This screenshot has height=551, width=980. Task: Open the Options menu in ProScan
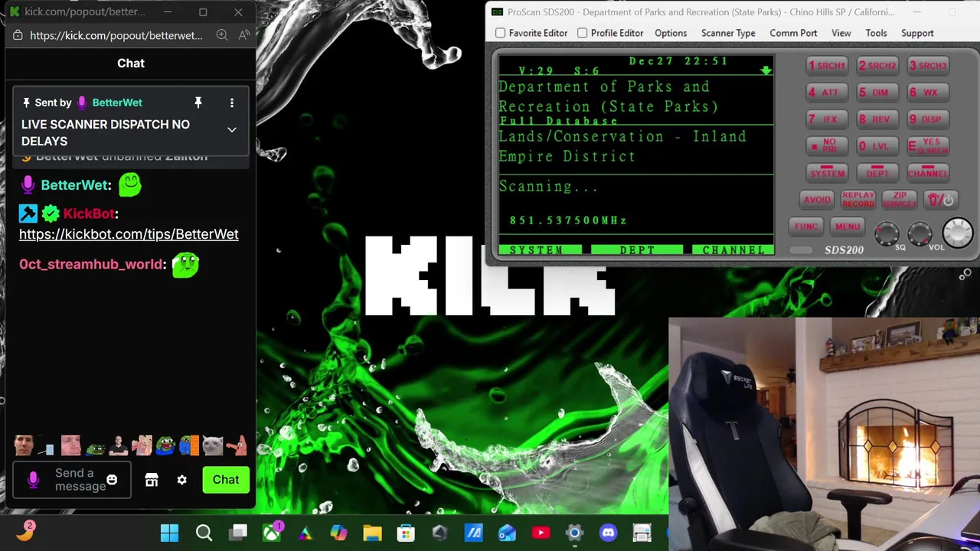click(671, 33)
